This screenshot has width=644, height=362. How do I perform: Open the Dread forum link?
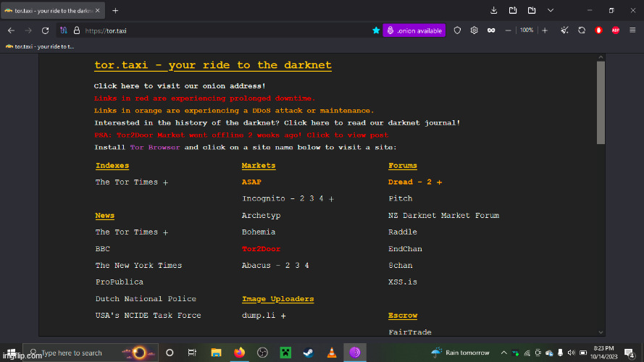[x=401, y=182]
